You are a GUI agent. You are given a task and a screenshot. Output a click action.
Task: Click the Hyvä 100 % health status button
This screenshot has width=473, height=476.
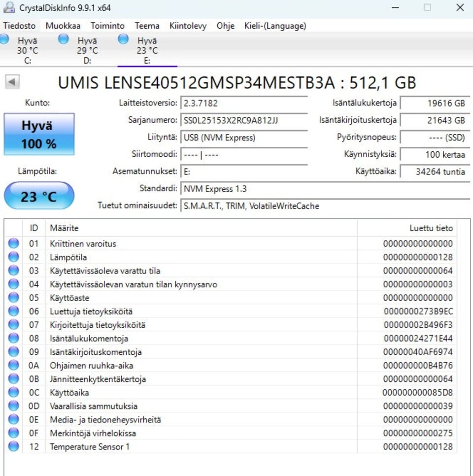39,134
